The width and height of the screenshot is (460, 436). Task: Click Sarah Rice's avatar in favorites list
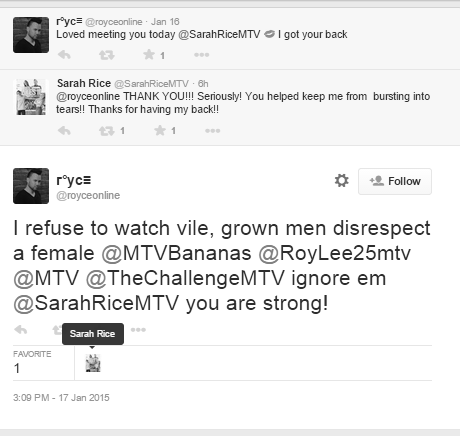[93, 363]
